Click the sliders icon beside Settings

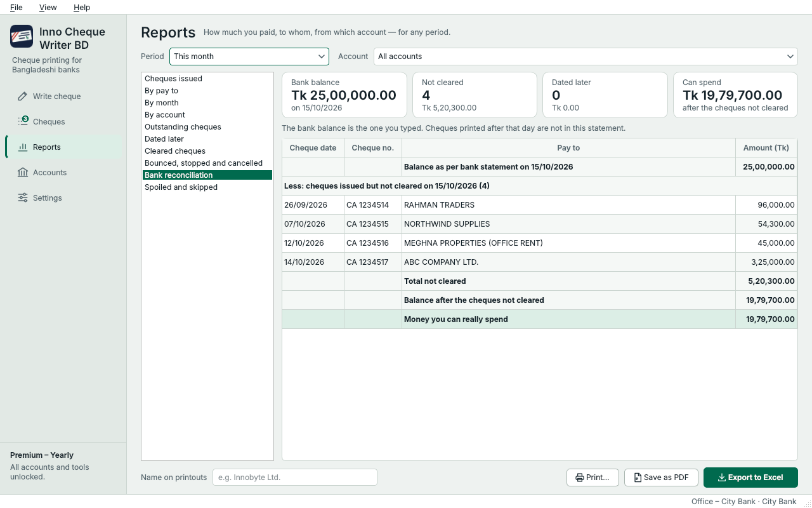point(23,198)
